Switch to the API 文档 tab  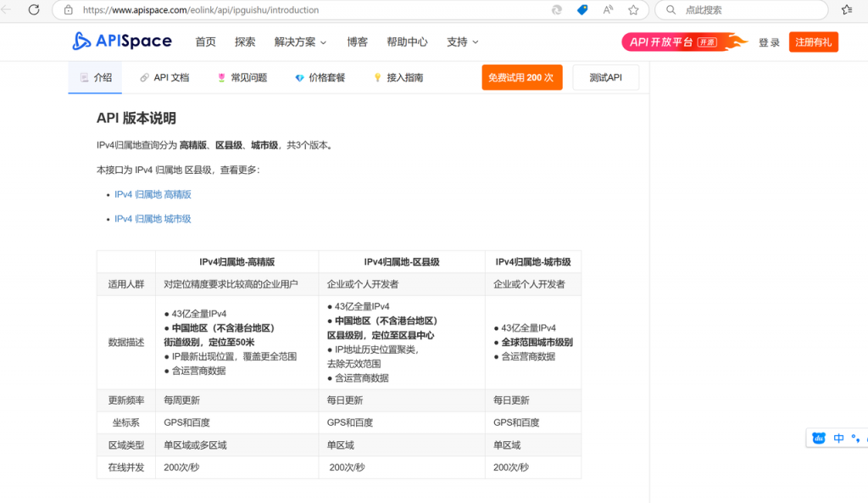click(x=164, y=77)
